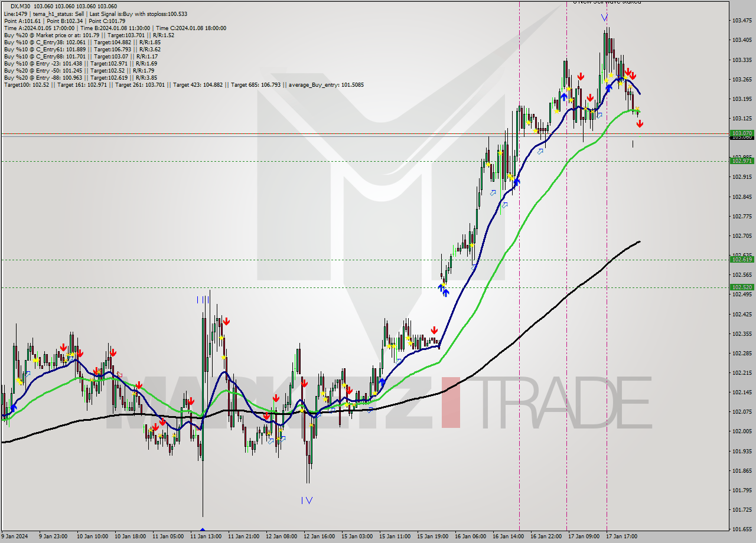Select the '16 Jan 14:00' time label

[x=508, y=537]
